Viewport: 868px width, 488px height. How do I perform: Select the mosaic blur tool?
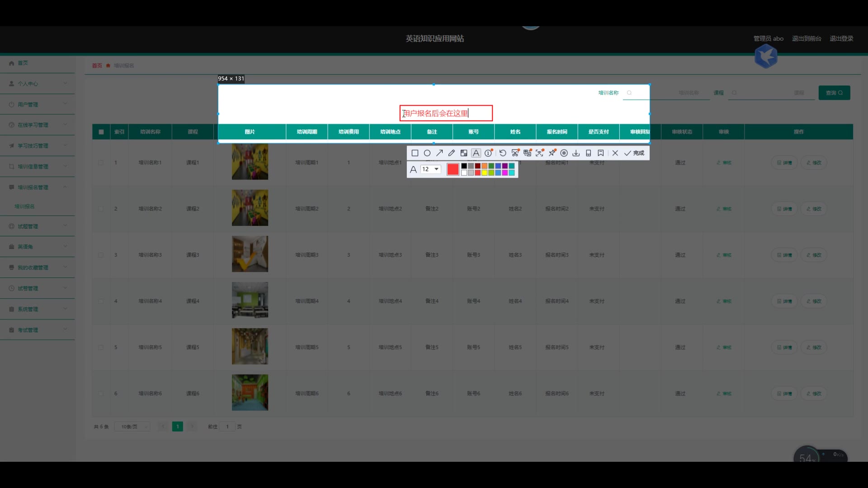click(463, 153)
